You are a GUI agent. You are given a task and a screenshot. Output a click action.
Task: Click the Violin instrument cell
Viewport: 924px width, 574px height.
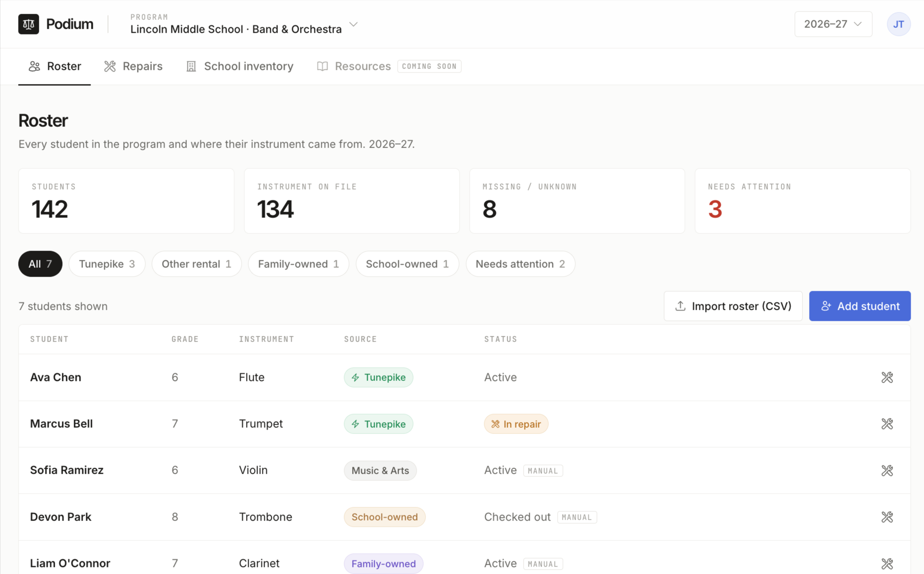pyautogui.click(x=253, y=470)
